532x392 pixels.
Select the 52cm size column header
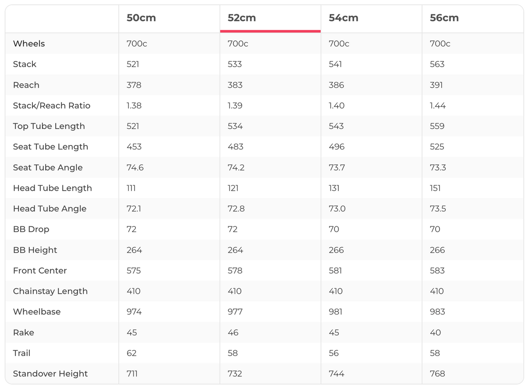point(241,18)
